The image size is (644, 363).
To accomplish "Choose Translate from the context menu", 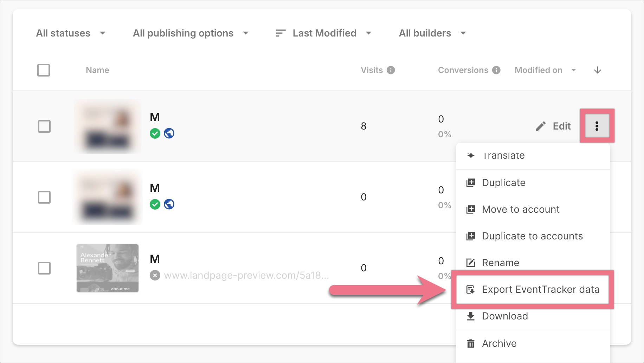I will click(533, 156).
